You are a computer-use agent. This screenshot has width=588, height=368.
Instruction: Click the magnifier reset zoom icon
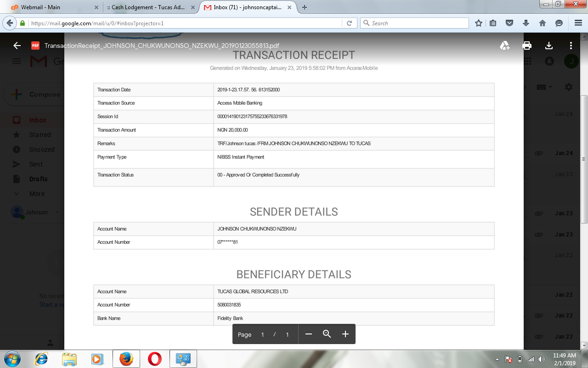click(x=327, y=334)
